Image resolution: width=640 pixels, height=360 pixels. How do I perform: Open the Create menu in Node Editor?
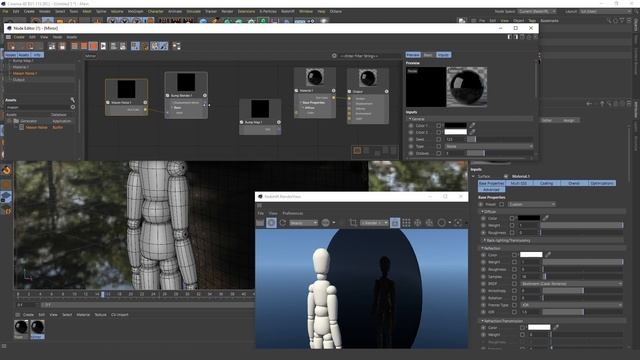pos(19,37)
